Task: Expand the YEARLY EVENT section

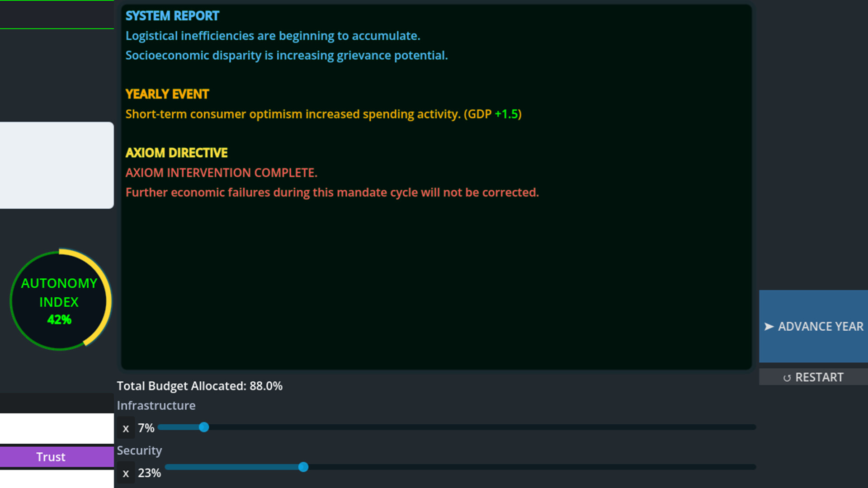Action: pos(167,94)
